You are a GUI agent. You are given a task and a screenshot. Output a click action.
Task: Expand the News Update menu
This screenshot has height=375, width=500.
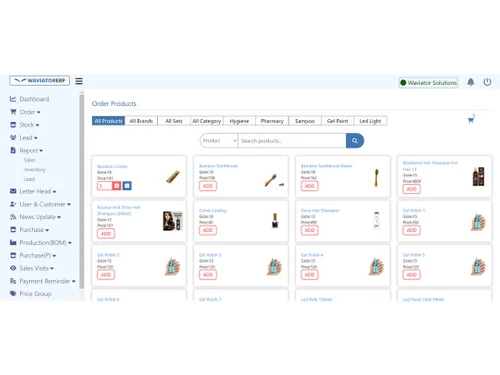(x=40, y=217)
